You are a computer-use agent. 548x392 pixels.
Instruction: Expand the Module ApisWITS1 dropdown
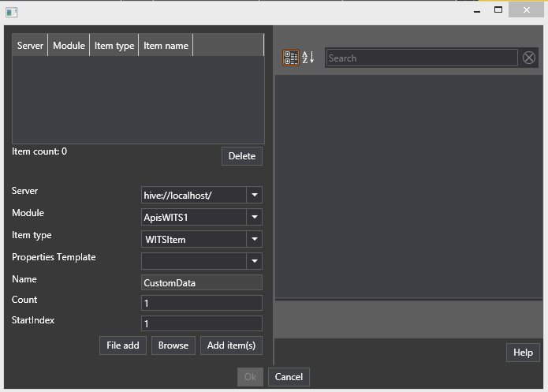(254, 217)
